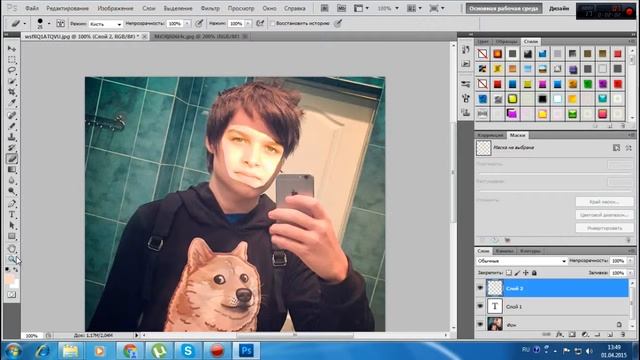Open the Непрозрачность arrow in options bar

pyautogui.click(x=187, y=24)
